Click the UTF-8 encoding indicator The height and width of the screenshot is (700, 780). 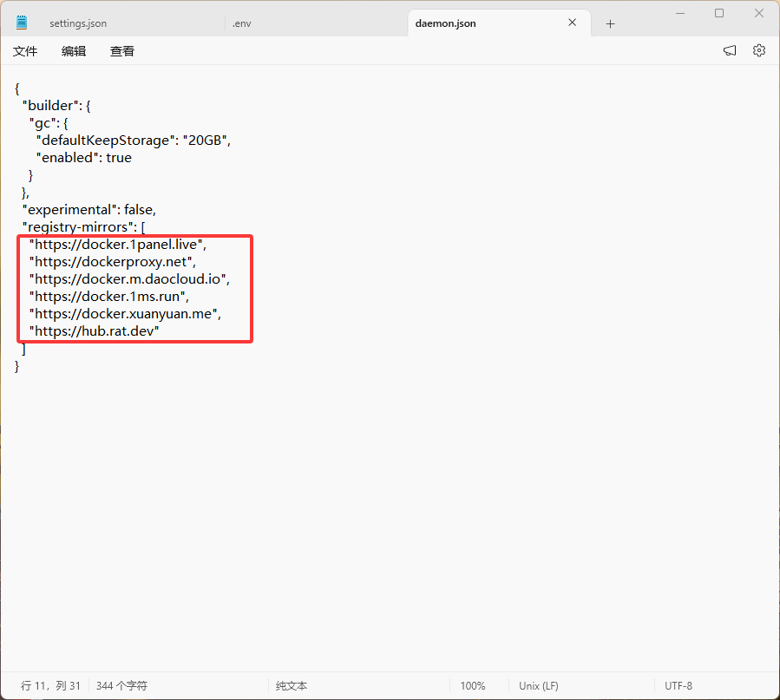pyautogui.click(x=678, y=685)
